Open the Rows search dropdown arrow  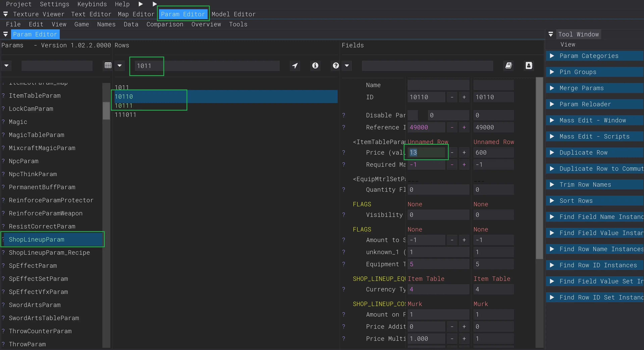pos(120,65)
